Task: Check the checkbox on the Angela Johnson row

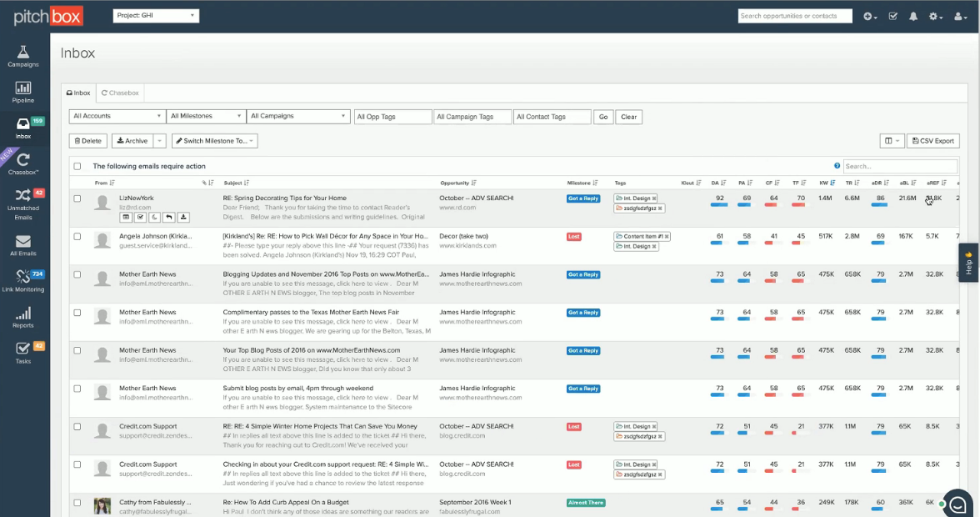Action: 77,236
